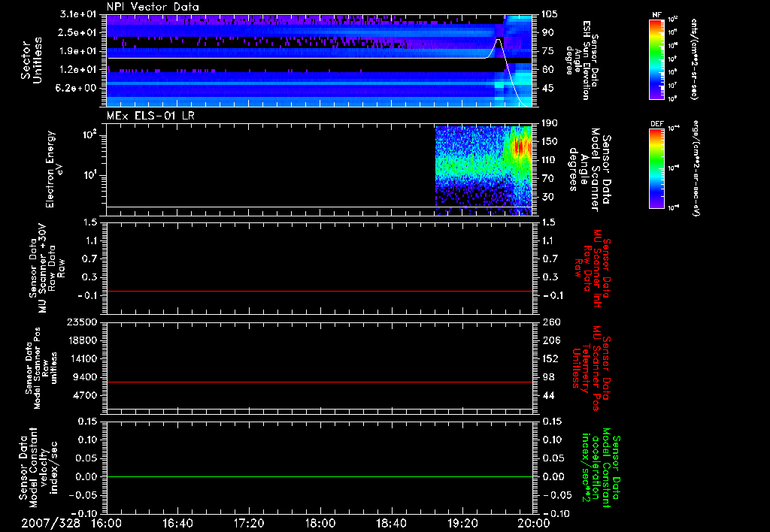Click the 75 degree sun elevation tick
The image size is (770, 532).
pyautogui.click(x=547, y=51)
